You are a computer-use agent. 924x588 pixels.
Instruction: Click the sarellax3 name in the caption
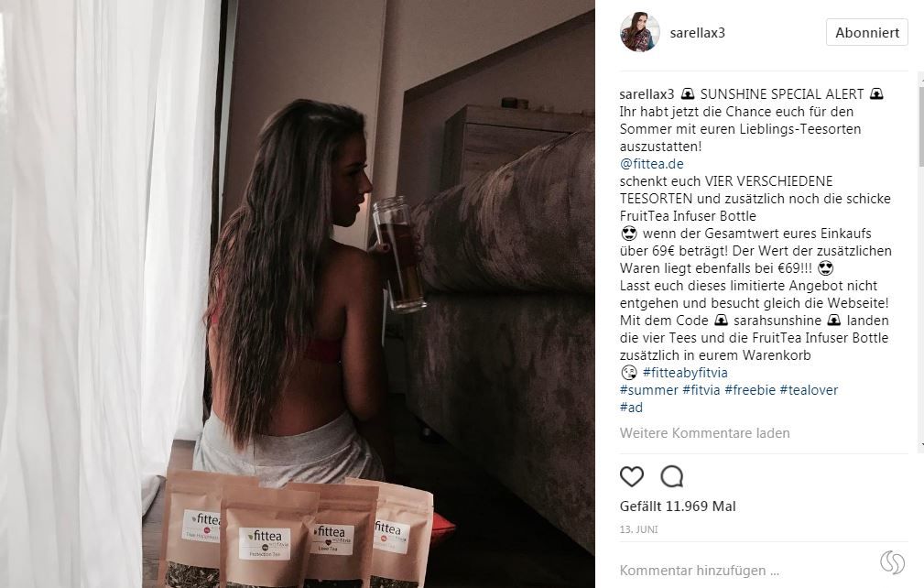tap(647, 94)
